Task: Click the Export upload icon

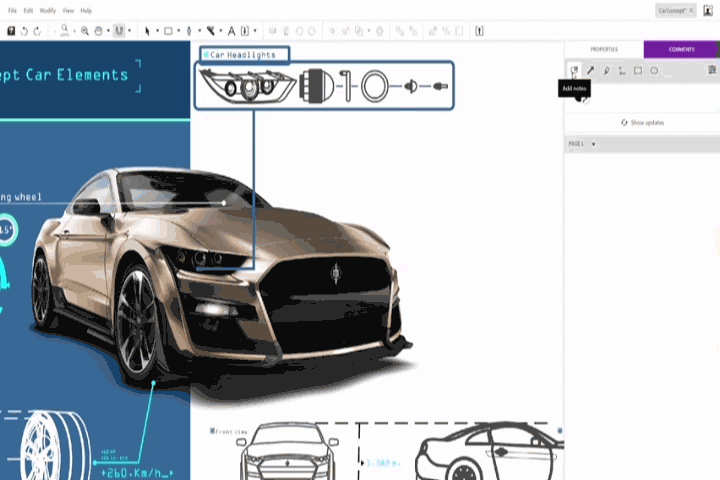Action: 479,31
